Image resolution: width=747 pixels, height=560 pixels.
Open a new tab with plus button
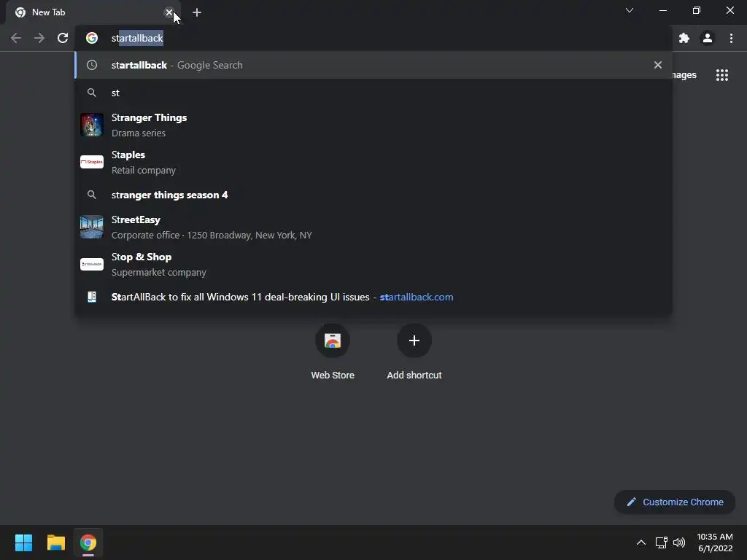(197, 13)
